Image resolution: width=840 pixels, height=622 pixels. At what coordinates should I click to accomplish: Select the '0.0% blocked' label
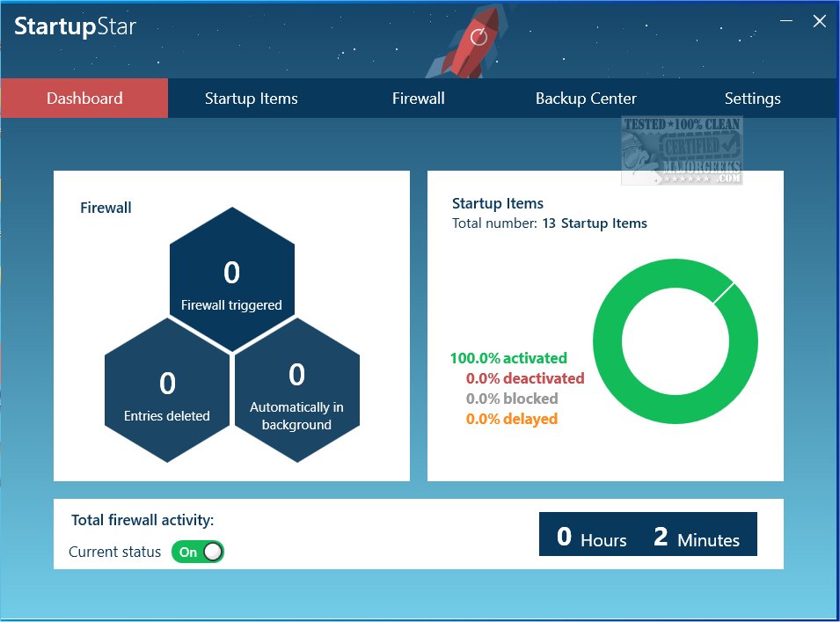[512, 399]
